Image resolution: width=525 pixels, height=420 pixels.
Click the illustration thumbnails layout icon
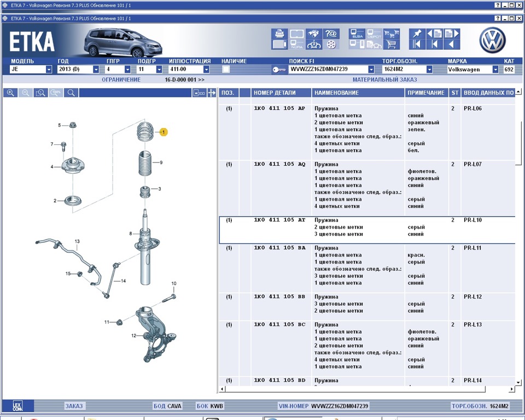click(199, 93)
